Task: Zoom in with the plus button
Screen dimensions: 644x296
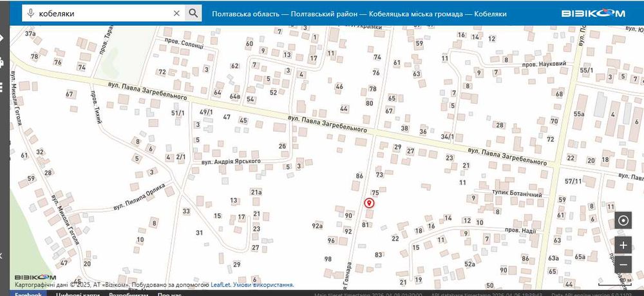Action: (x=623, y=246)
